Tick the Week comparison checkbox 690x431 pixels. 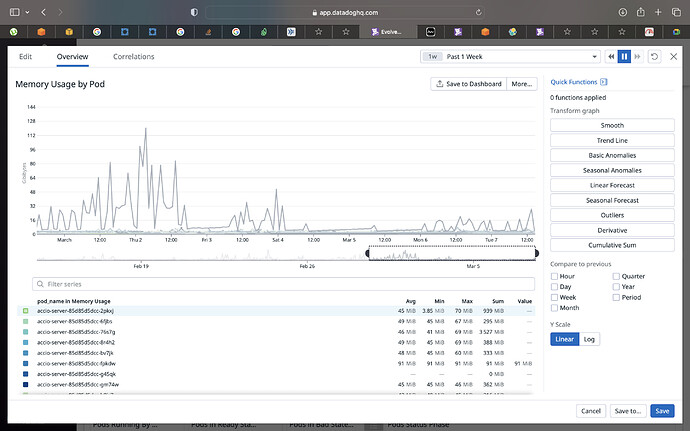point(554,297)
